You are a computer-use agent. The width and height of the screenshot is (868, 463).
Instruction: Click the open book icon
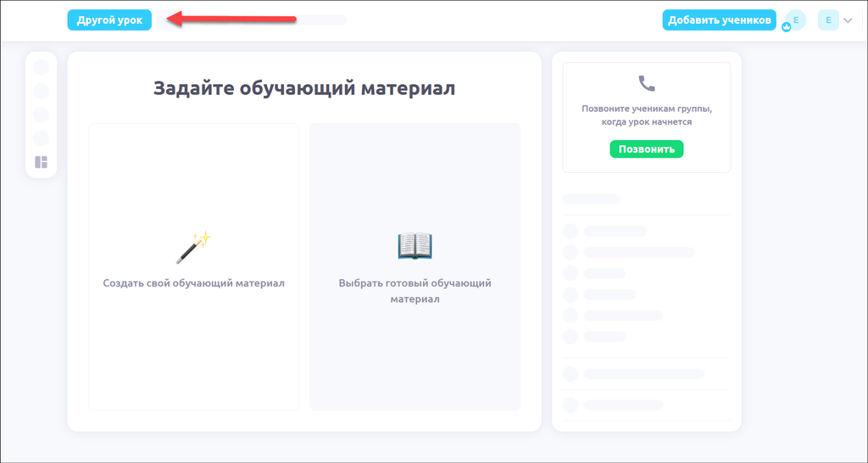coord(415,246)
